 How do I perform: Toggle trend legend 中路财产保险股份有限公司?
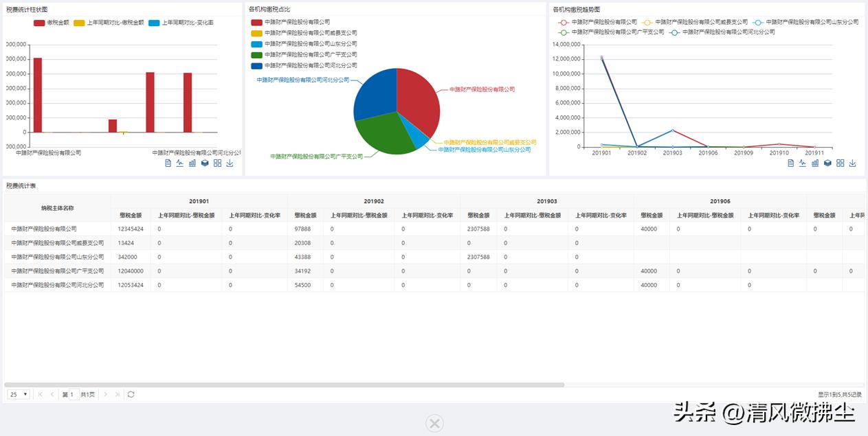pyautogui.click(x=599, y=22)
